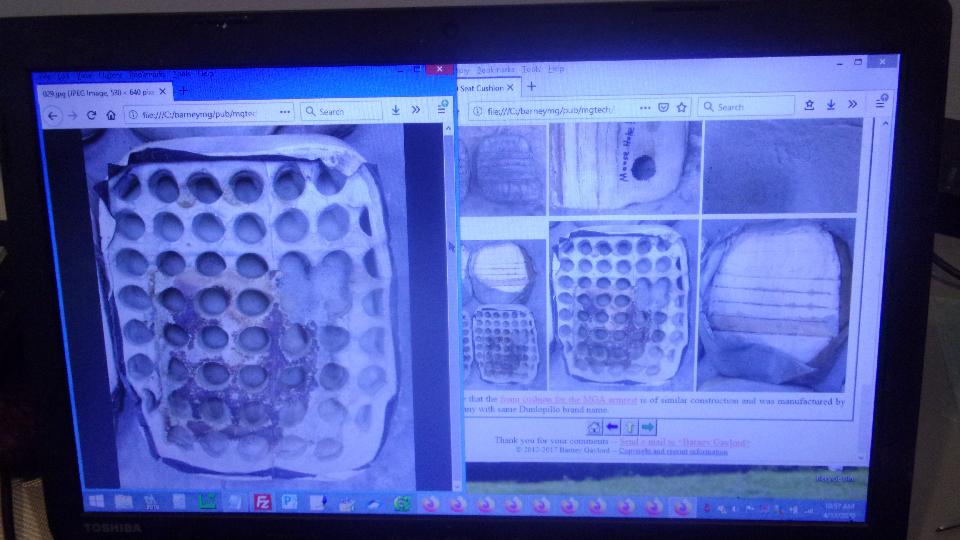960x540 pixels.
Task: Bookmark this page with the star icon
Action: (682, 107)
